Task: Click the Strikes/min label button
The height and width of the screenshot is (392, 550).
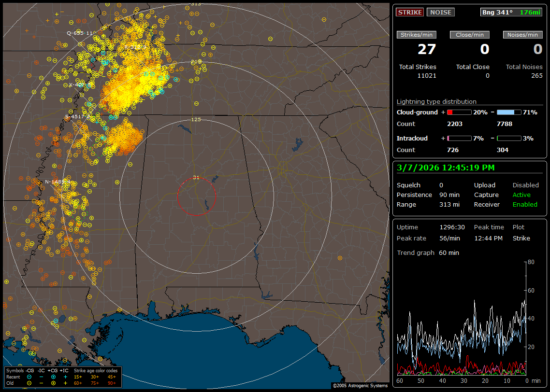Action: pyautogui.click(x=416, y=35)
